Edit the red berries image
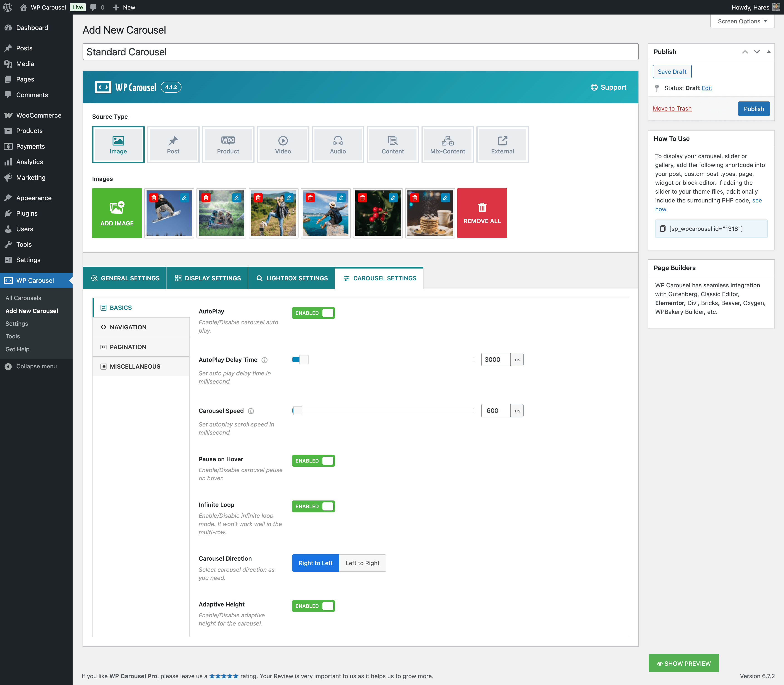Image resolution: width=784 pixels, height=685 pixels. pos(393,198)
